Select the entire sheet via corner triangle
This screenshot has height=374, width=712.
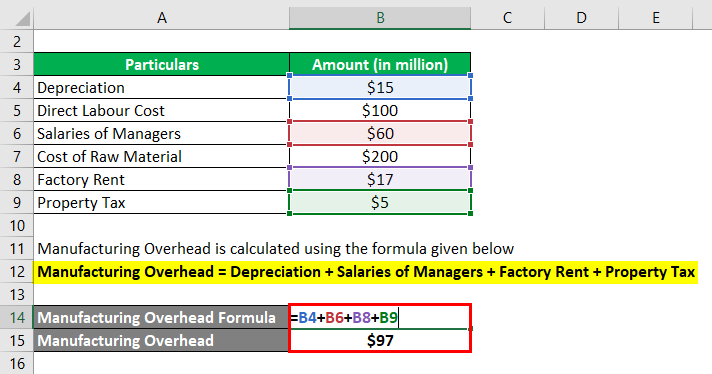point(17,17)
